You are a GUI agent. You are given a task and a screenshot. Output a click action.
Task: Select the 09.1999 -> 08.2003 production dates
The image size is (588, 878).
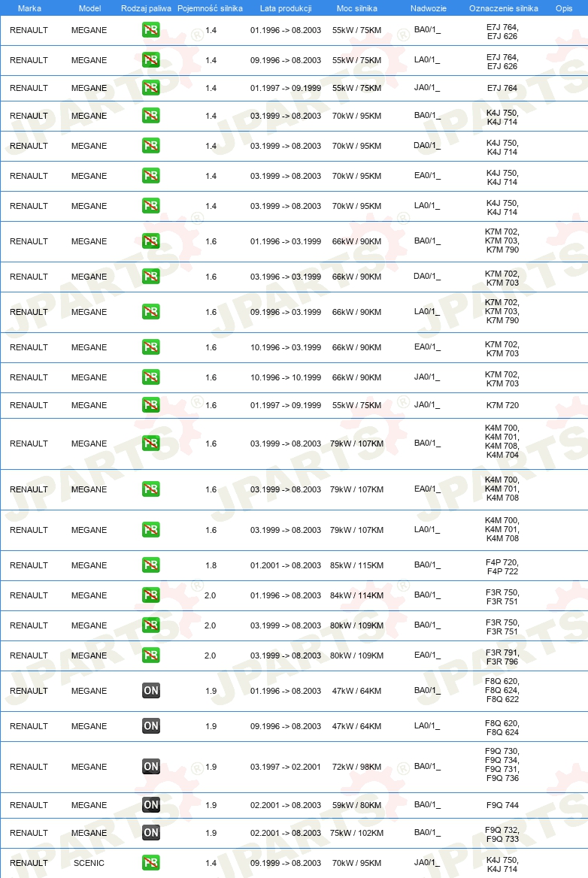[286, 863]
